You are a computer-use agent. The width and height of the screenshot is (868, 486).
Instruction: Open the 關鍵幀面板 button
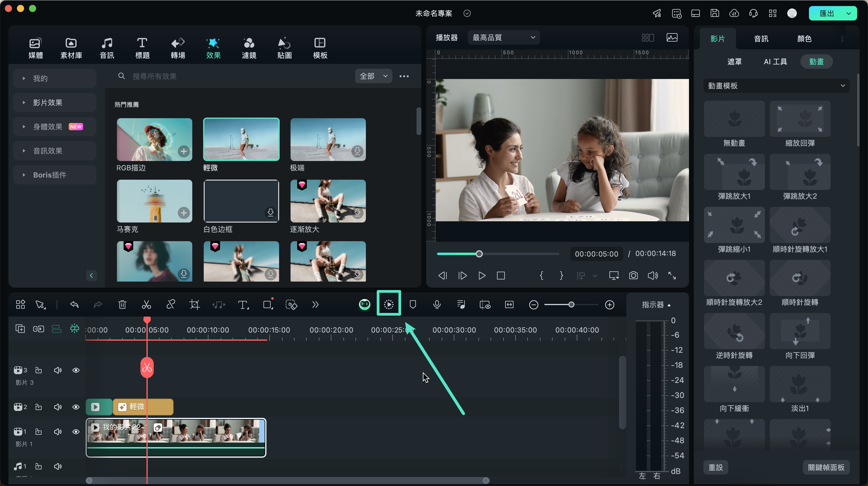tap(826, 468)
